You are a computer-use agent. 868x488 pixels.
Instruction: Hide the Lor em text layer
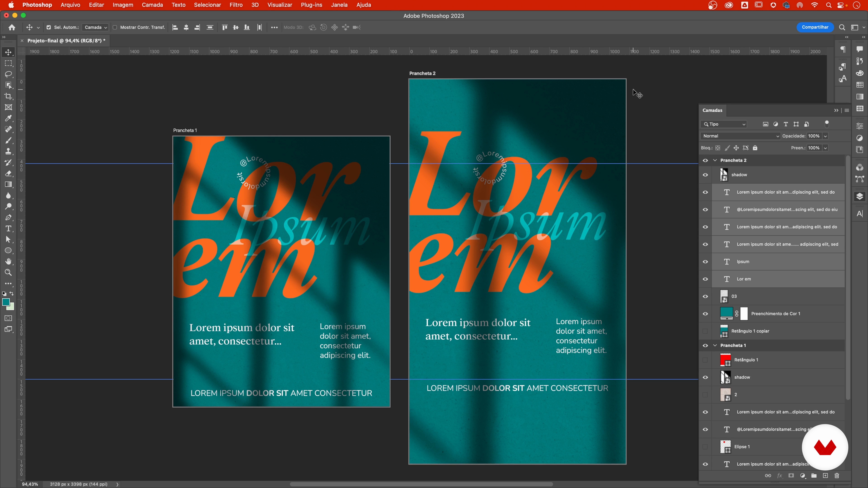point(705,279)
